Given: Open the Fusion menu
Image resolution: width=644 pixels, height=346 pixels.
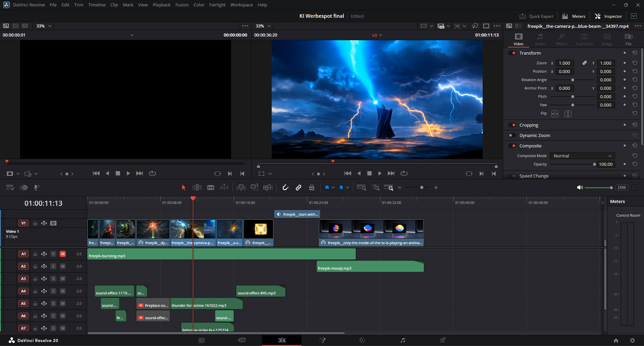Looking at the screenshot, I should [x=182, y=5].
